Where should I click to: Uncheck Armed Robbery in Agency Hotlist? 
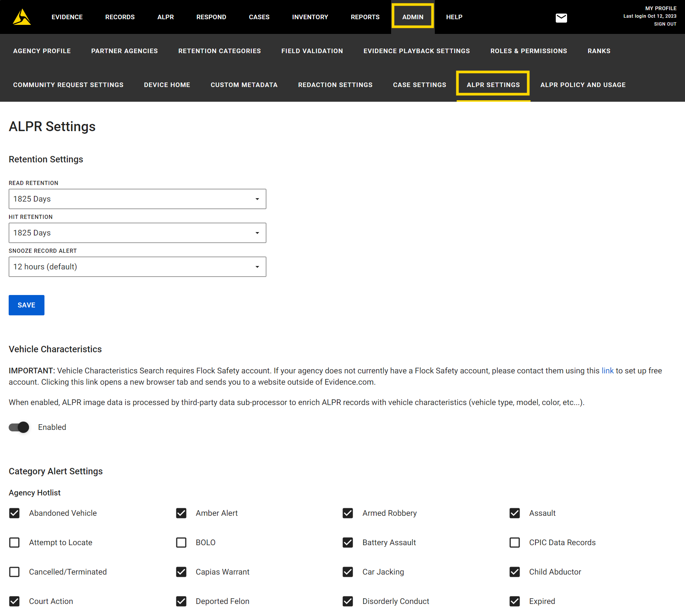pos(348,513)
